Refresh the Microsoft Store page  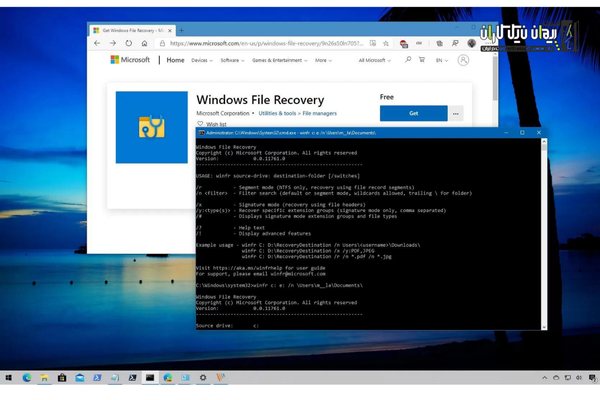click(x=128, y=44)
